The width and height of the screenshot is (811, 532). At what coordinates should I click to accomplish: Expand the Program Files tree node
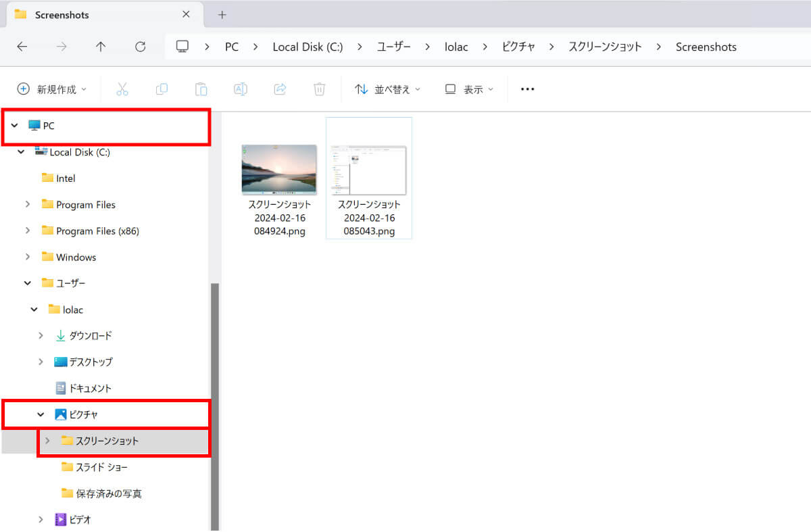[28, 204]
